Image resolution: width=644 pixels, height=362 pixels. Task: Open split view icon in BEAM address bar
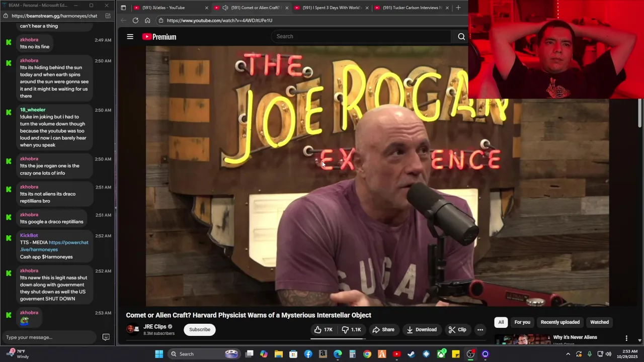tap(108, 16)
